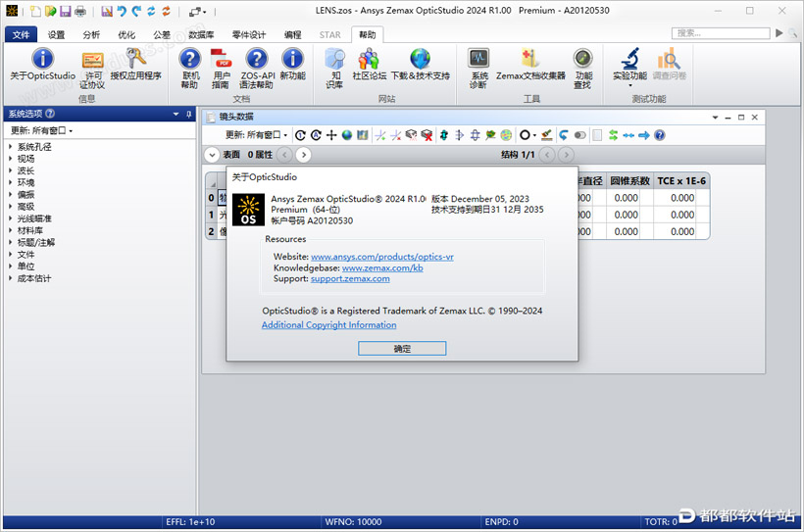Expand the fields (视场) tree node
This screenshot has height=532, width=804.
tap(10, 159)
